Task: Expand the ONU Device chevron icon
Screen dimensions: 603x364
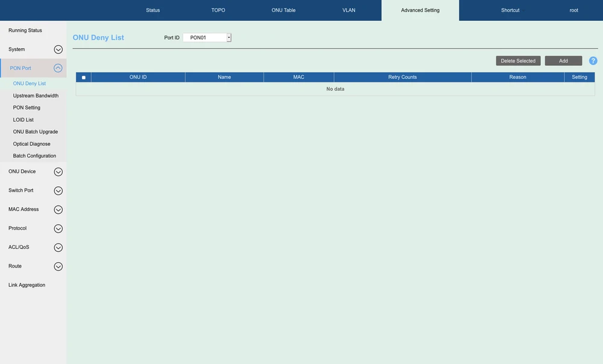Action: point(58,172)
